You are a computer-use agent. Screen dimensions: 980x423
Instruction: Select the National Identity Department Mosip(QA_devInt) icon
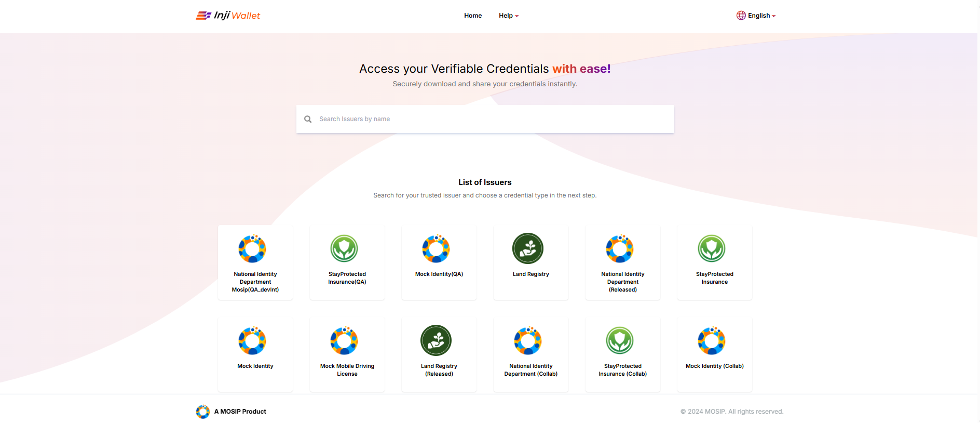[252, 248]
